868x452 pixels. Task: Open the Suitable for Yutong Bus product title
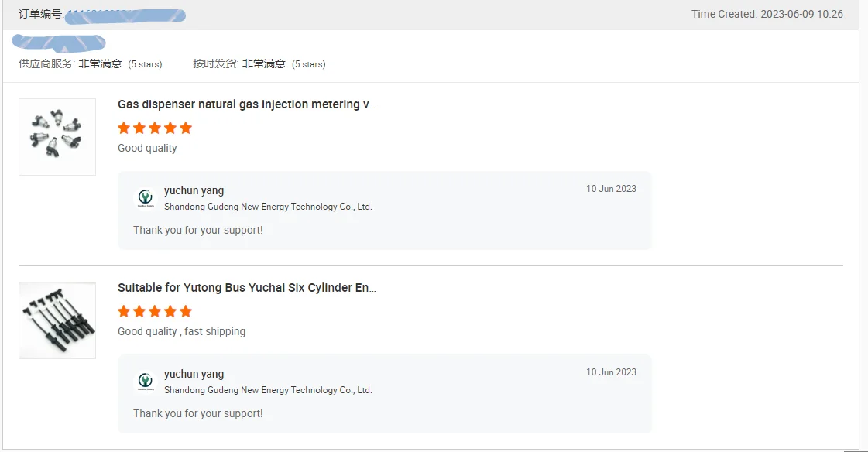(x=247, y=288)
